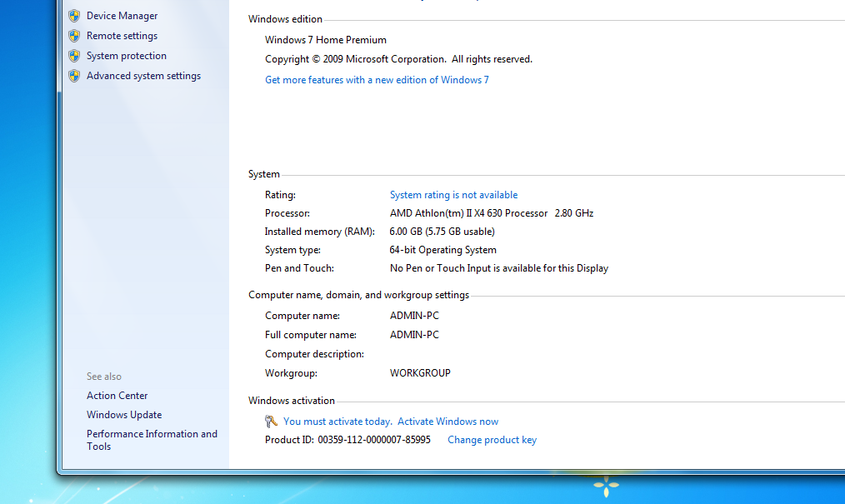Screen dimensions: 845x504
Task: Click the Product ID number text
Action: coord(374,440)
